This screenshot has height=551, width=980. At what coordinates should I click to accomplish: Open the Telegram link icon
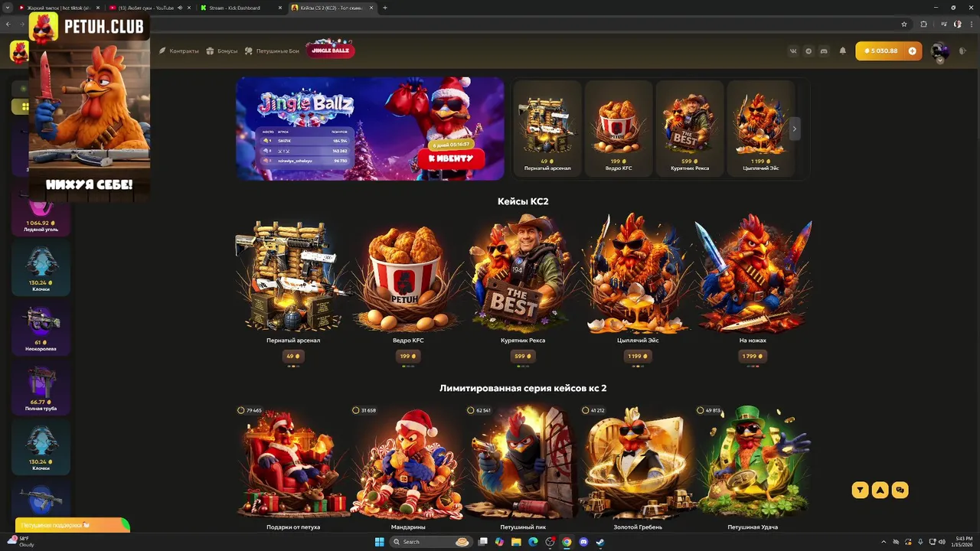[808, 51]
